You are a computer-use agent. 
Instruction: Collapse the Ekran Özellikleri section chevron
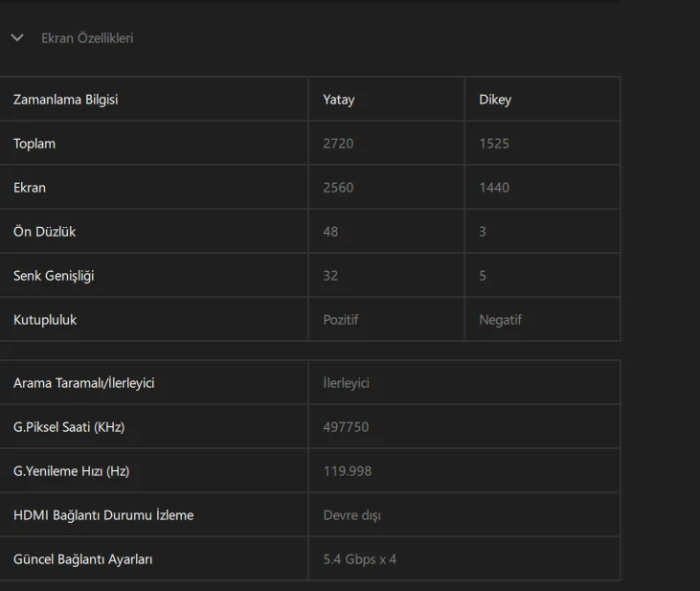tap(17, 38)
